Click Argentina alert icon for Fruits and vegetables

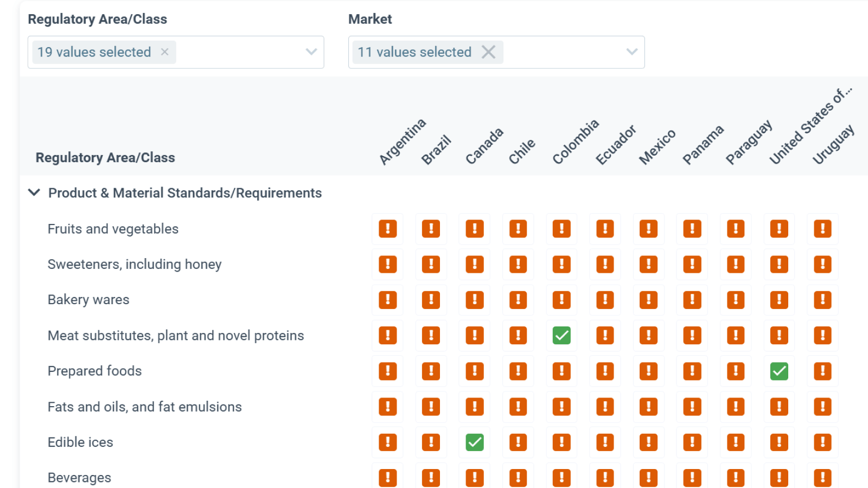(x=387, y=229)
